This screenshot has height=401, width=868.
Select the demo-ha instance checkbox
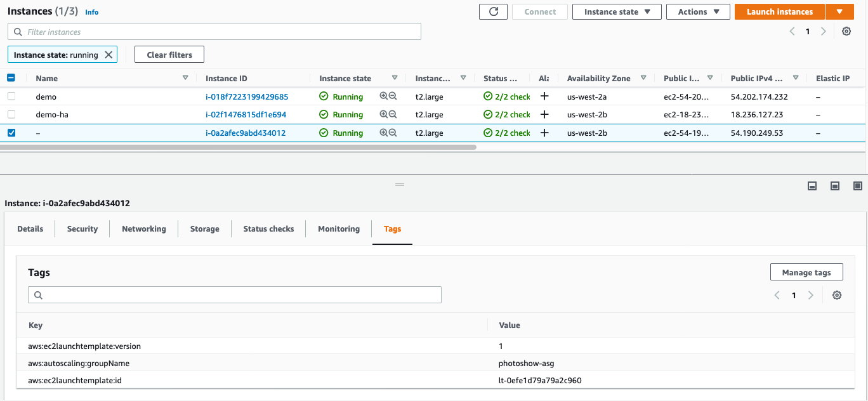pyautogui.click(x=11, y=114)
